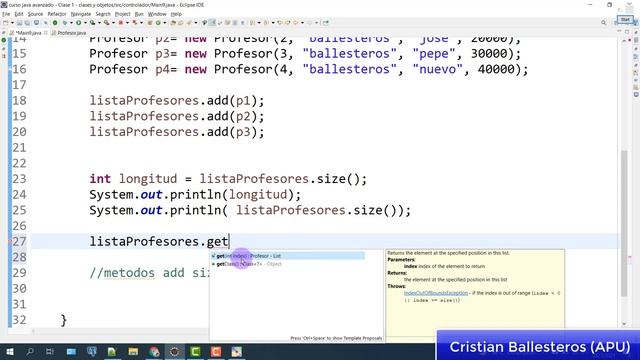
Task: Open the File menu
Action: (x=6, y=14)
